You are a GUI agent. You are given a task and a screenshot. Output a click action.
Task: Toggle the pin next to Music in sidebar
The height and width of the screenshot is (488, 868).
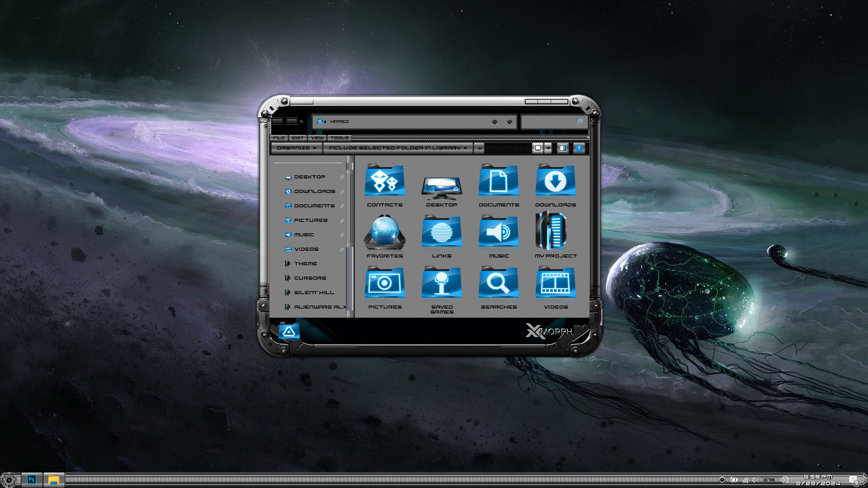(x=342, y=235)
